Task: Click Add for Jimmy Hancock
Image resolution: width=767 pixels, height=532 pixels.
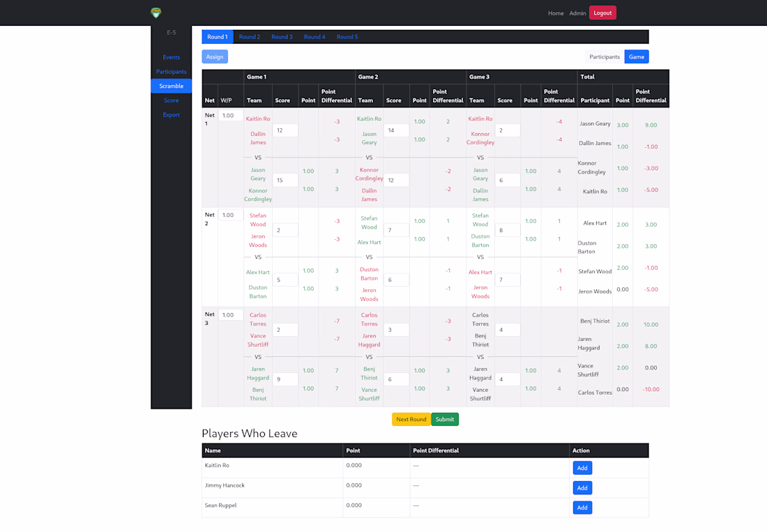Action: point(582,488)
